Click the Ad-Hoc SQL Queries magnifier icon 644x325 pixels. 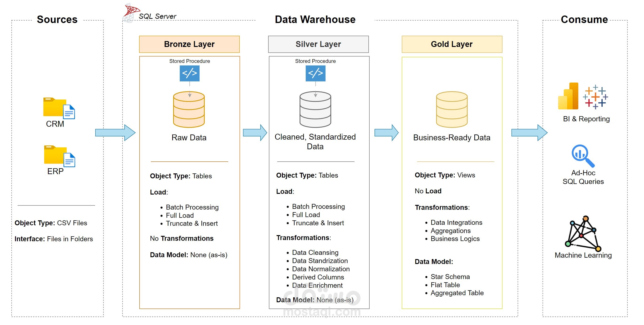click(583, 156)
